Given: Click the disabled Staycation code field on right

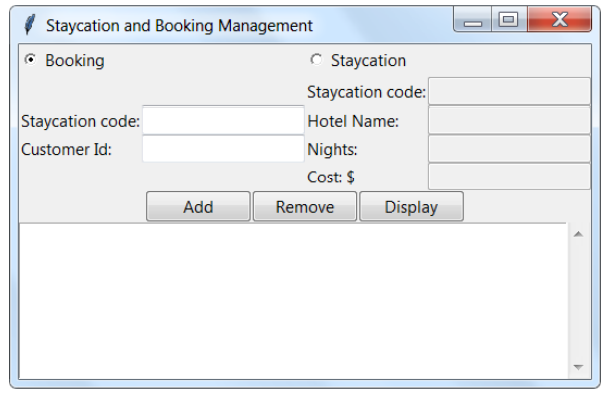Looking at the screenshot, I should 509,91.
